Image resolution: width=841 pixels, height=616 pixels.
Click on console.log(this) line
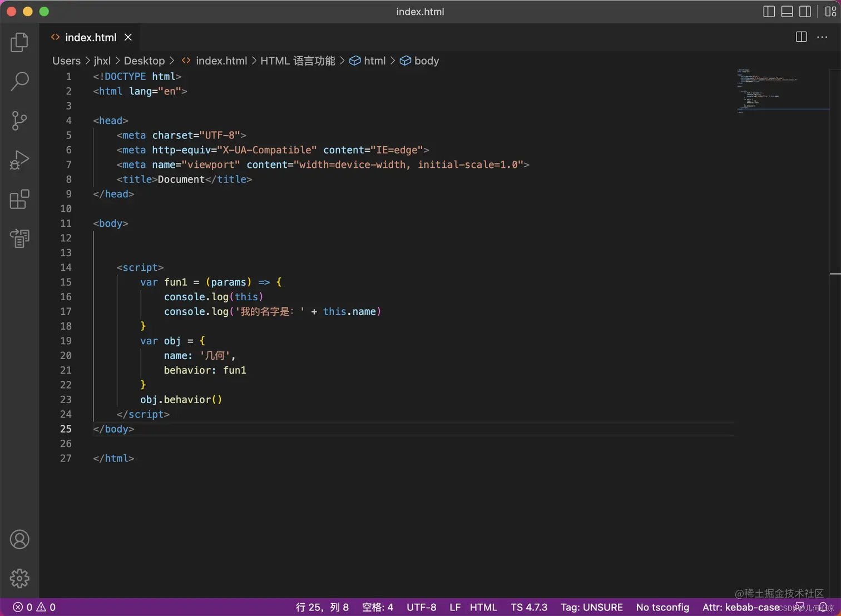[x=214, y=297]
